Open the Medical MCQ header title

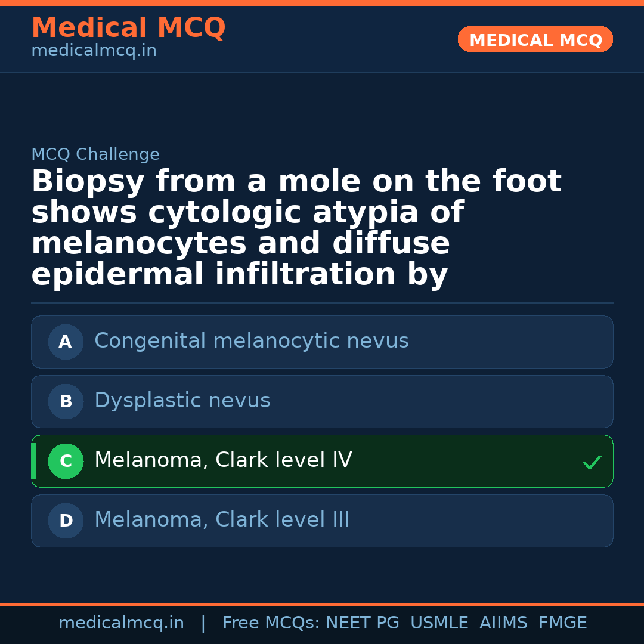pyautogui.click(x=128, y=28)
